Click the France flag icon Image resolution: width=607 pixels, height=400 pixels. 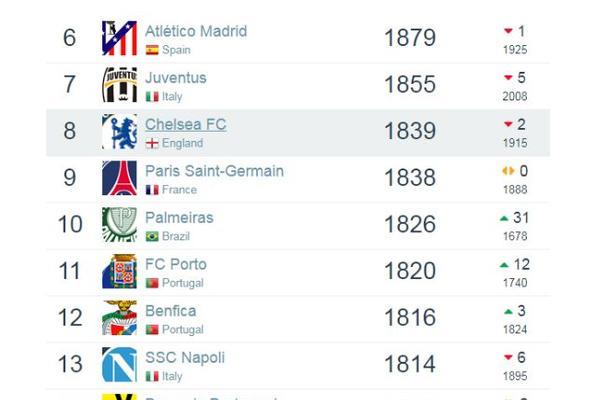click(152, 190)
